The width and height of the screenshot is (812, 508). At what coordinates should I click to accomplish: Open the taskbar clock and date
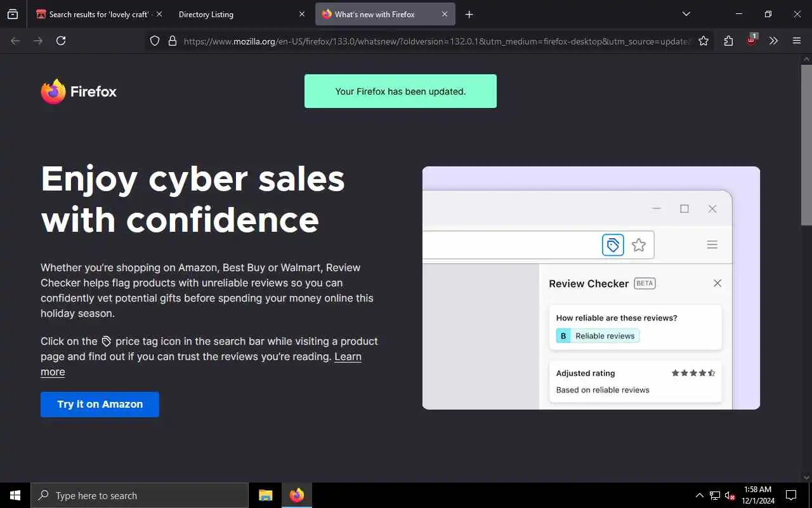tap(757, 495)
